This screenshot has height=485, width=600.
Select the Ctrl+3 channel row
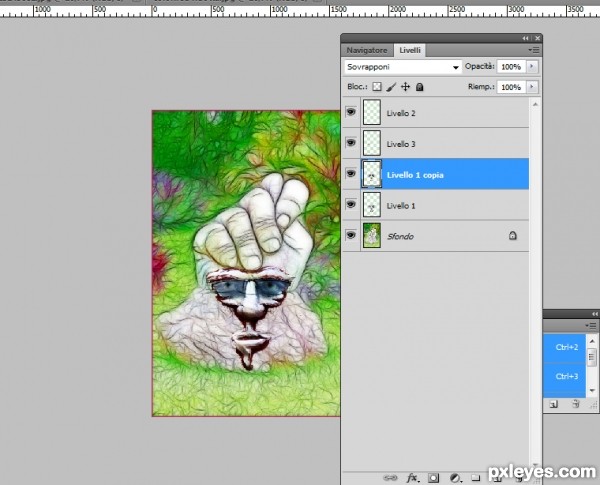[x=564, y=377]
